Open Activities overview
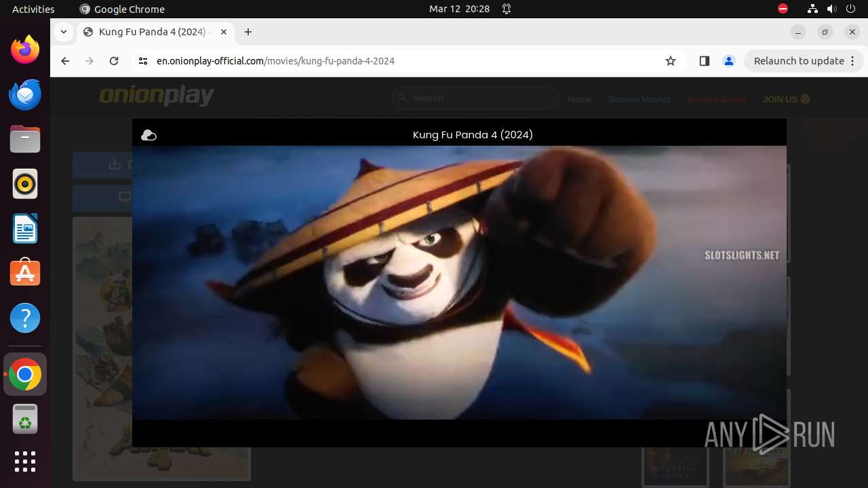Viewport: 868px width, 488px height. pos(33,9)
